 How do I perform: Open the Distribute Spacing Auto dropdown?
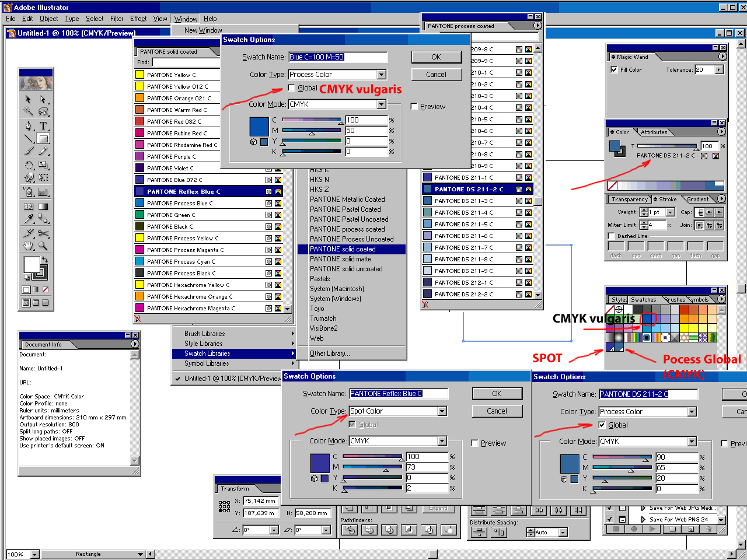(x=563, y=533)
